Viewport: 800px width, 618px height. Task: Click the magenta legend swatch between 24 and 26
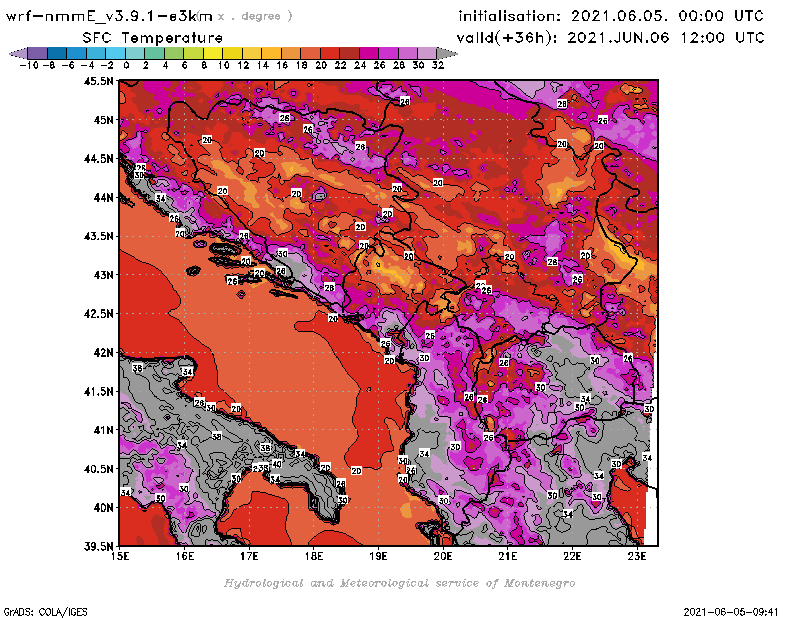[369, 53]
